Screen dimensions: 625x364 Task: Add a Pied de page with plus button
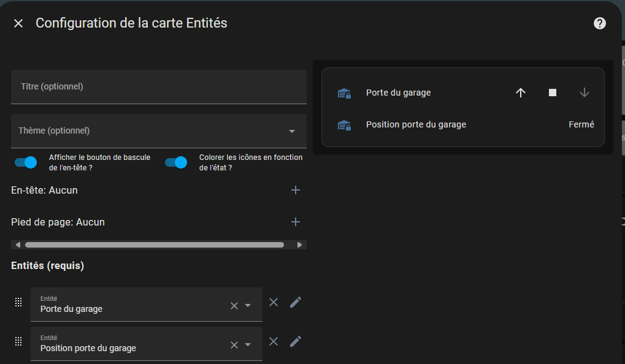pyautogui.click(x=296, y=222)
